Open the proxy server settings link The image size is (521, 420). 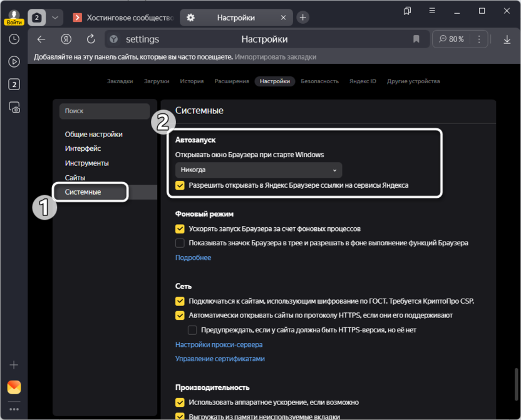click(x=219, y=344)
